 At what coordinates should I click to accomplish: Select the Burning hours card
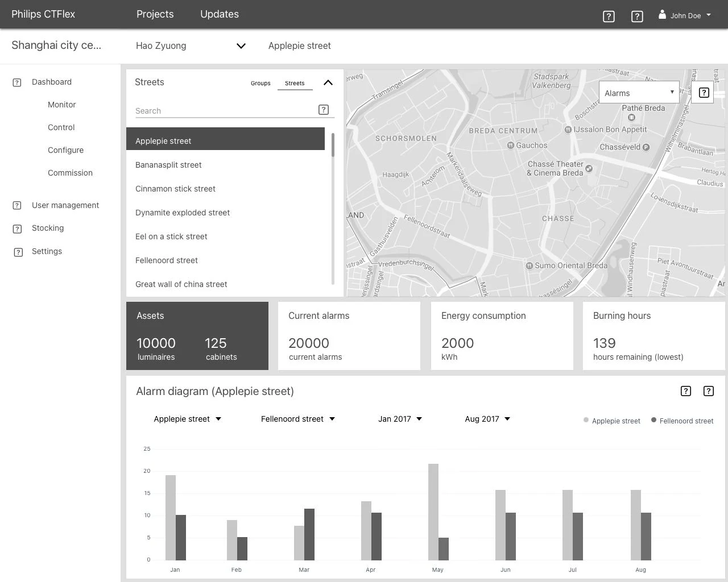click(654, 336)
